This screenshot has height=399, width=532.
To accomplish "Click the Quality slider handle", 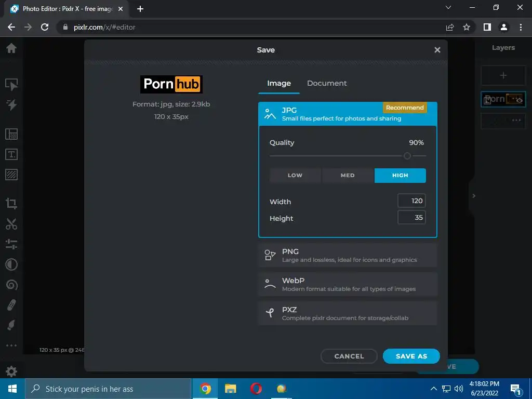I will [407, 156].
